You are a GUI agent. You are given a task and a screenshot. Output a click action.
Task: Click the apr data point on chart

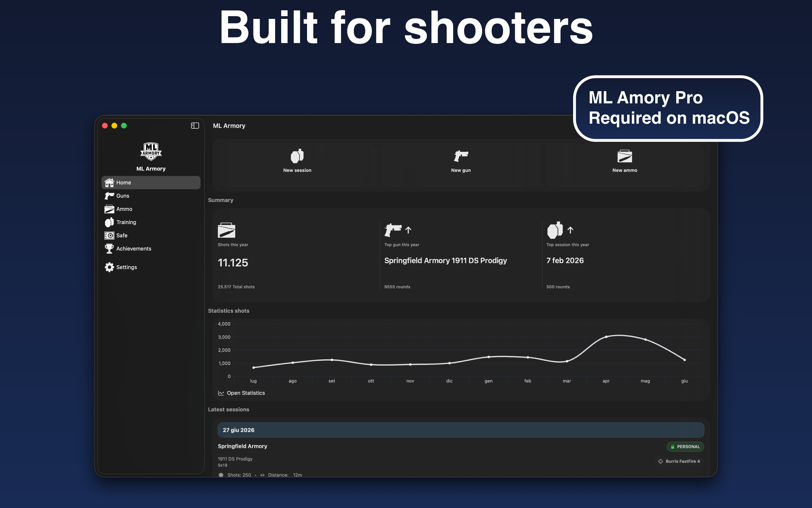[x=606, y=337]
